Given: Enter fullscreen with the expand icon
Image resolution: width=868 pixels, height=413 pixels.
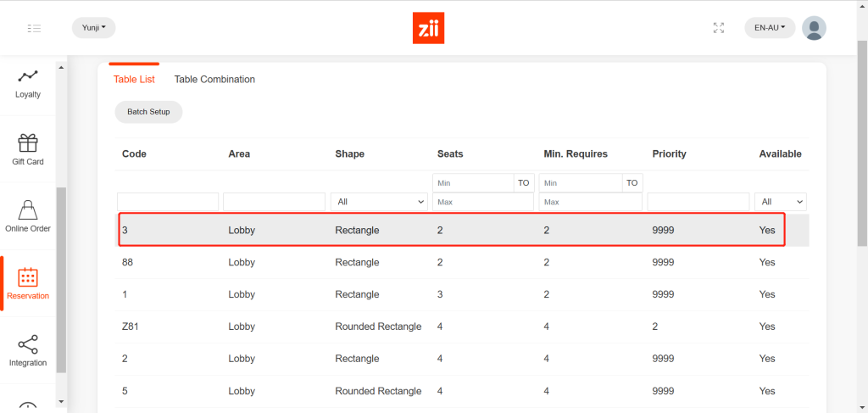Looking at the screenshot, I should coord(719,28).
